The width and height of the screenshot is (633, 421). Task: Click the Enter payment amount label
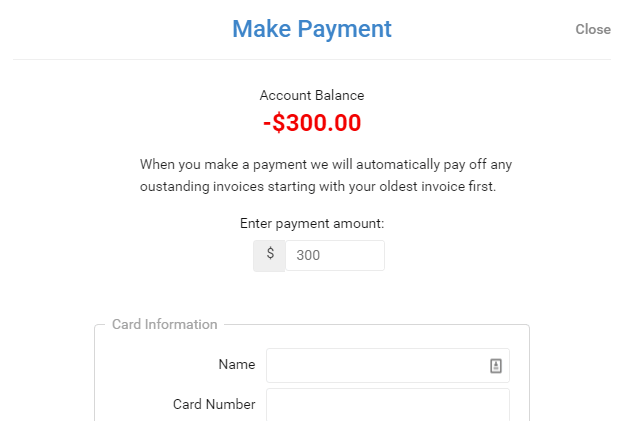(312, 223)
